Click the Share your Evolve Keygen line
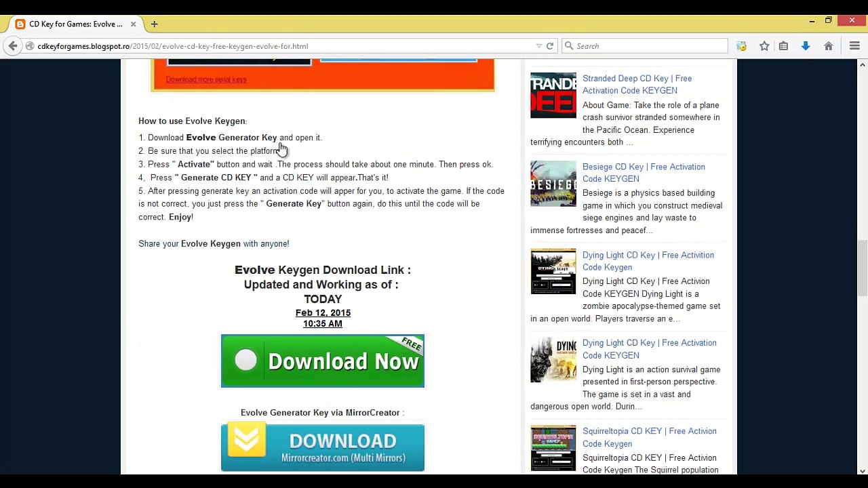Viewport: 868px width, 488px height. pos(214,244)
